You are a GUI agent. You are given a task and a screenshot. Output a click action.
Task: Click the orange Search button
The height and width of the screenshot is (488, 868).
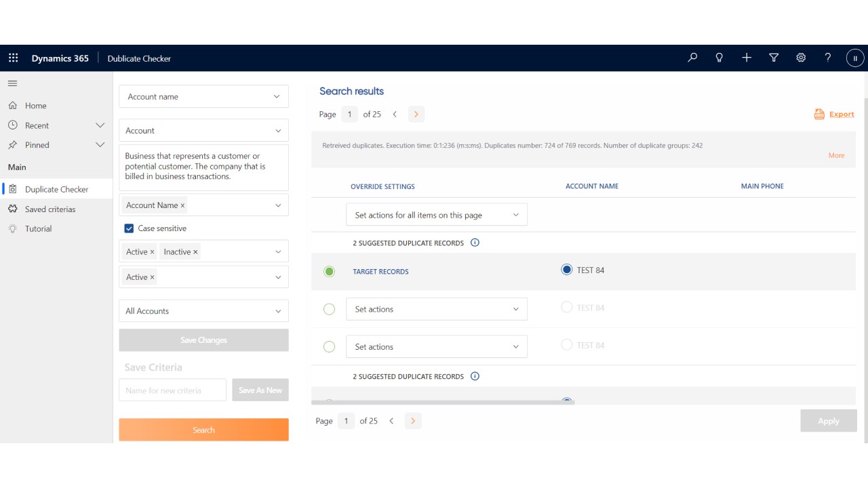tap(203, 430)
